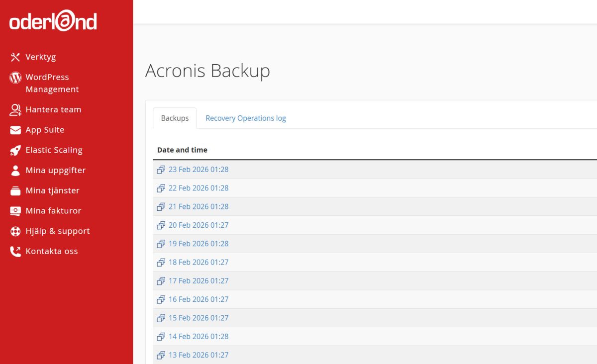Screen dimensions: 597x364
Task: Open Elastic Scaling page
Action: point(54,150)
